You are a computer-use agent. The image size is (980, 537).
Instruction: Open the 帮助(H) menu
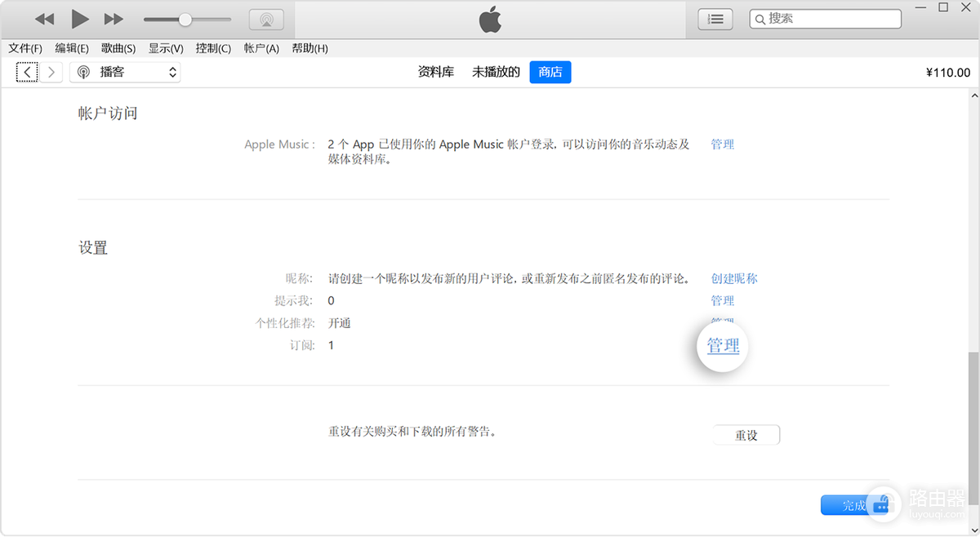point(310,48)
